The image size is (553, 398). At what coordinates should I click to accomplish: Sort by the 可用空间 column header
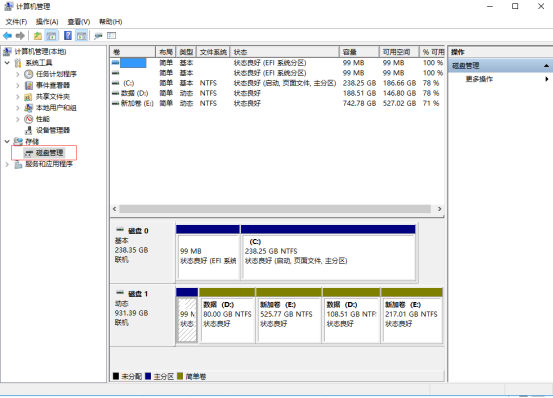pyautogui.click(x=399, y=52)
